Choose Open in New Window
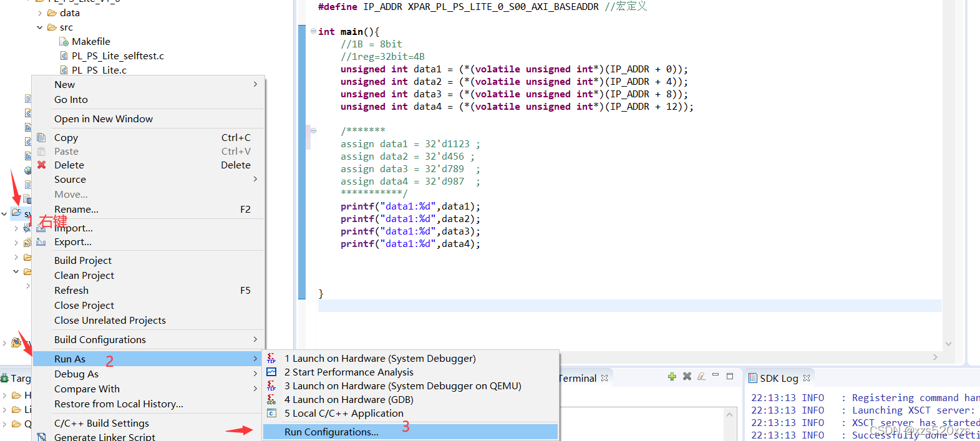The image size is (980, 441). tap(148, 119)
